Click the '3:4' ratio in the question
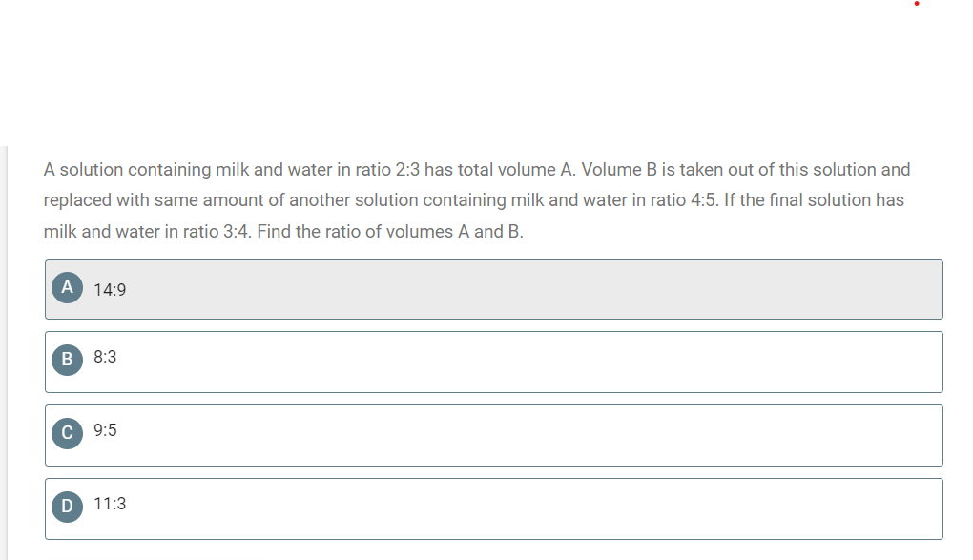 [237, 232]
